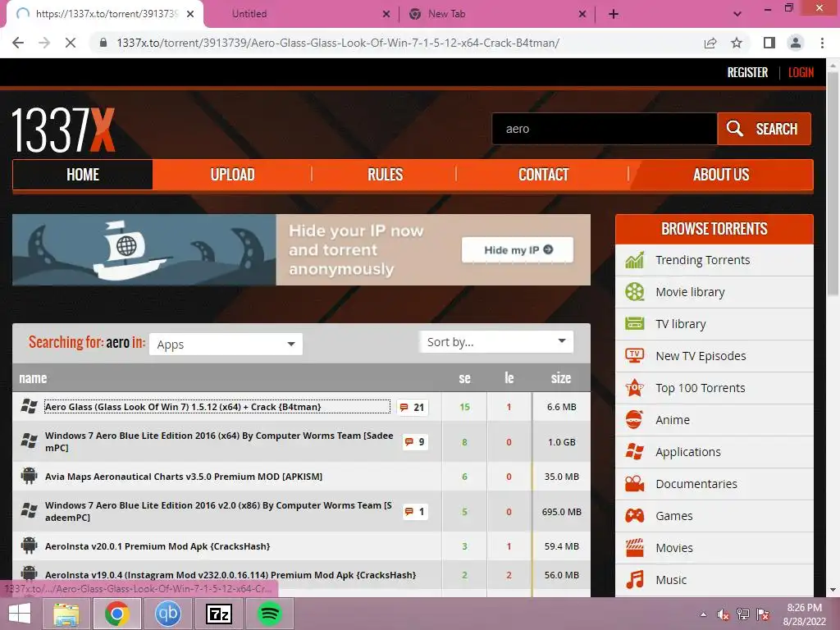The width and height of the screenshot is (840, 630).
Task: Click the Games controller icon
Action: point(635,516)
